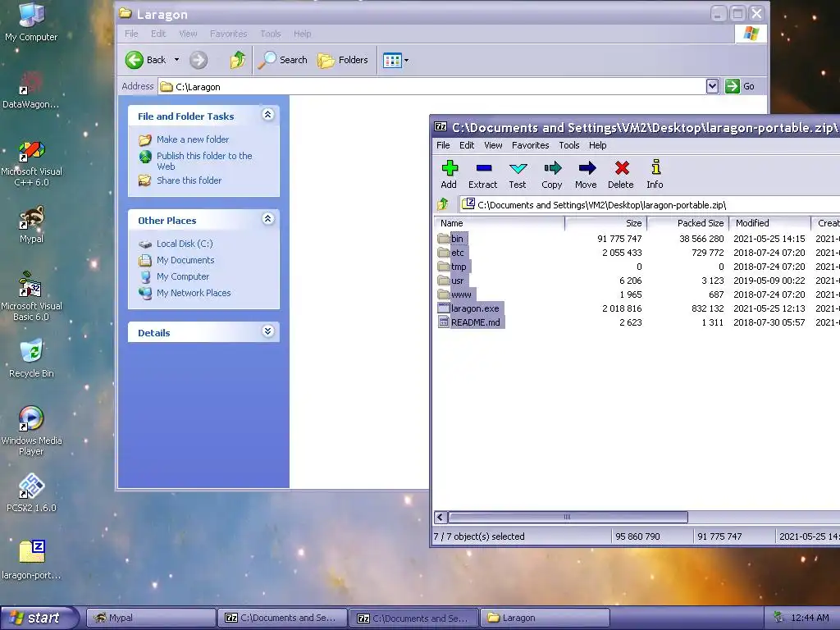Click the Forward arrow in Laragon window
This screenshot has height=630, width=840.
point(199,60)
